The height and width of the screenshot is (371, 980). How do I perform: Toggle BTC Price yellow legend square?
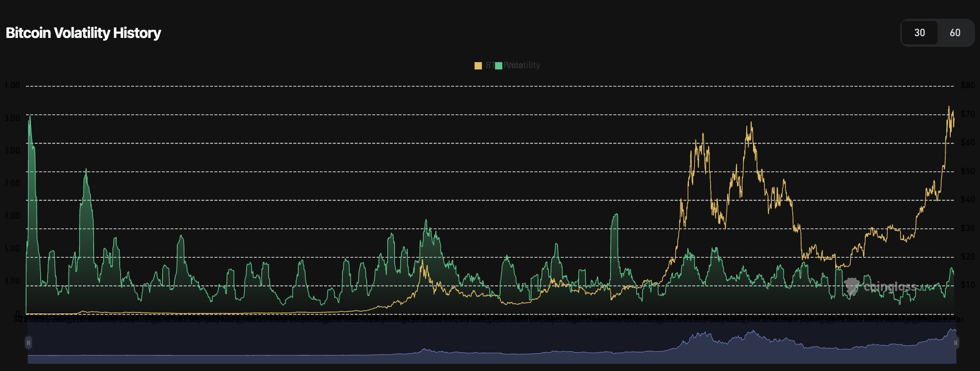(x=478, y=66)
